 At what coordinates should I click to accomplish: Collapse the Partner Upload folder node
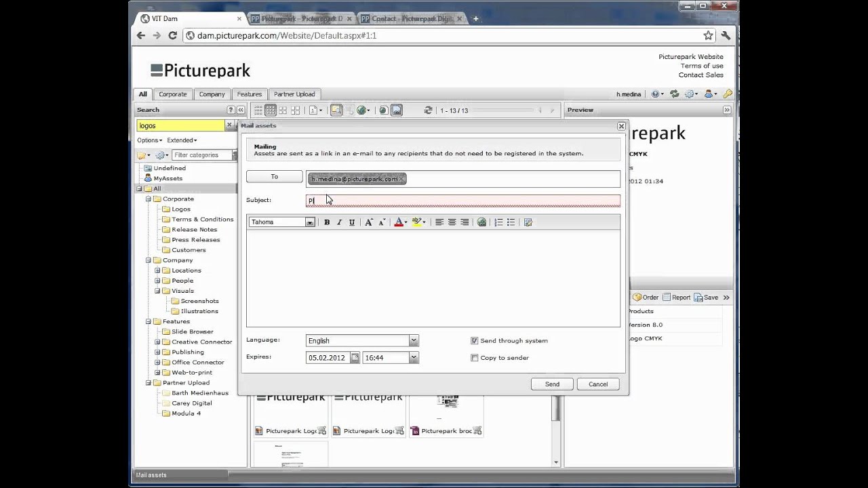pyautogui.click(x=149, y=383)
